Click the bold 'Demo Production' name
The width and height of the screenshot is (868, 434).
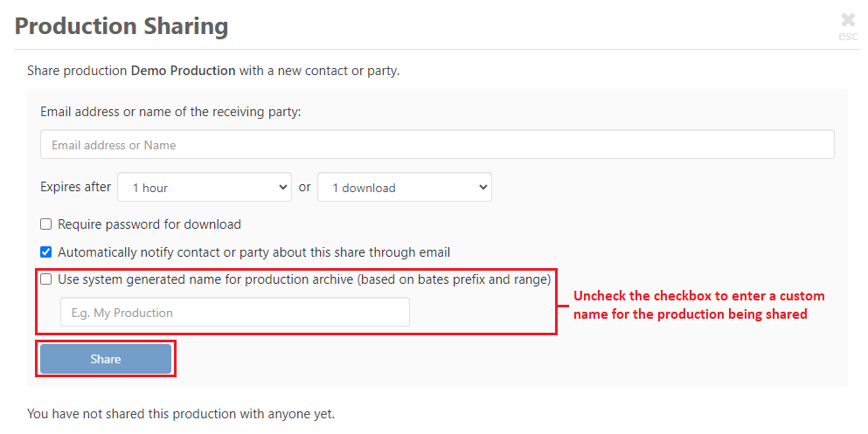(184, 71)
